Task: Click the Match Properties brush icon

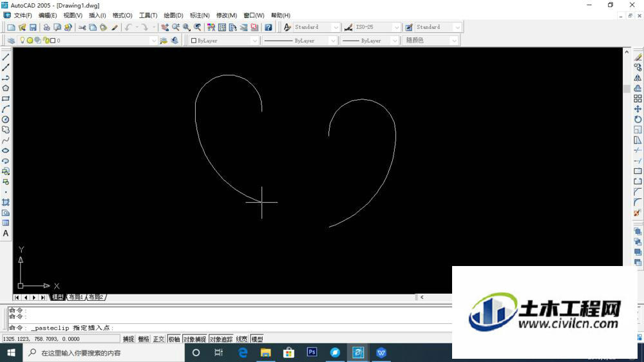Action: [115, 27]
